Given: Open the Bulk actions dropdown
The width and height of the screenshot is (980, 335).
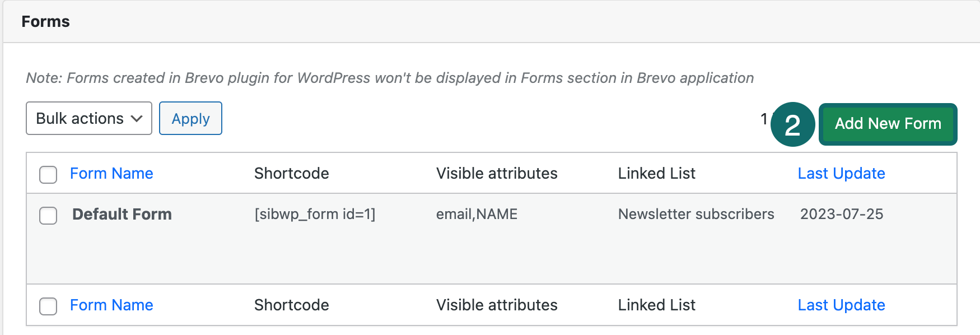Looking at the screenshot, I should [88, 119].
